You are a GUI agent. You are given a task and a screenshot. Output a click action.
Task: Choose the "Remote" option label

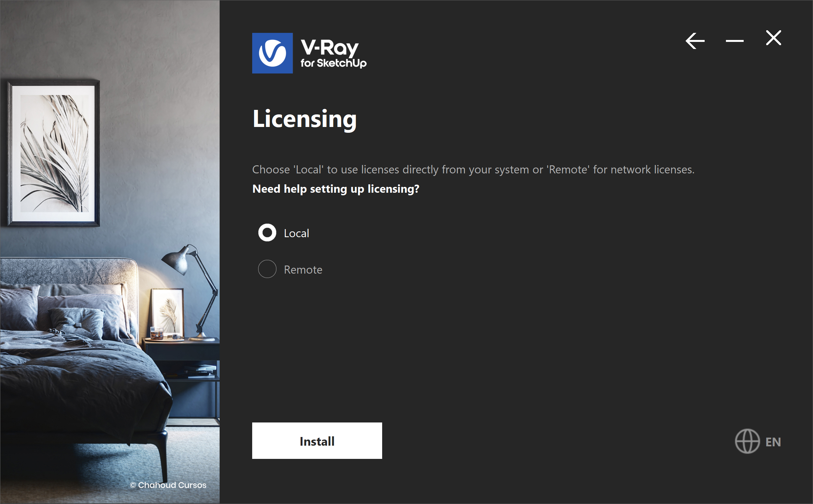coord(303,269)
